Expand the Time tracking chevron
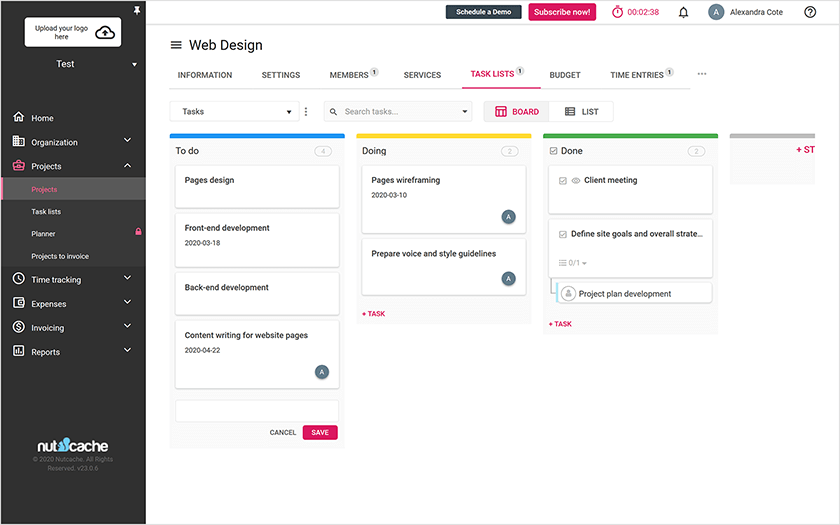 coord(128,278)
